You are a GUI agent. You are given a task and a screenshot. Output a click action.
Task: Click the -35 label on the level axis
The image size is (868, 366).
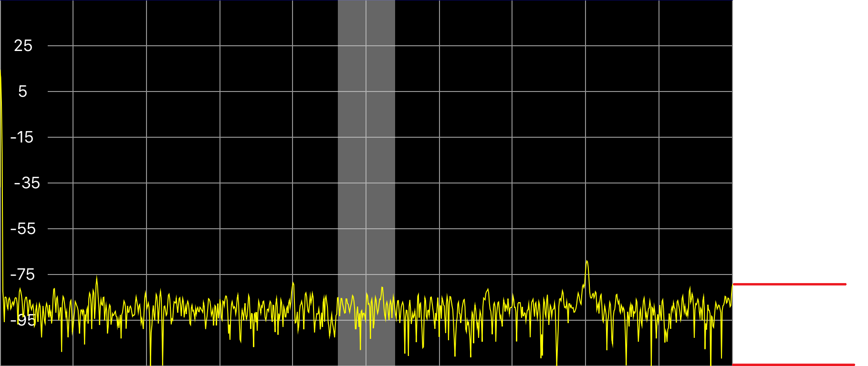27,183
